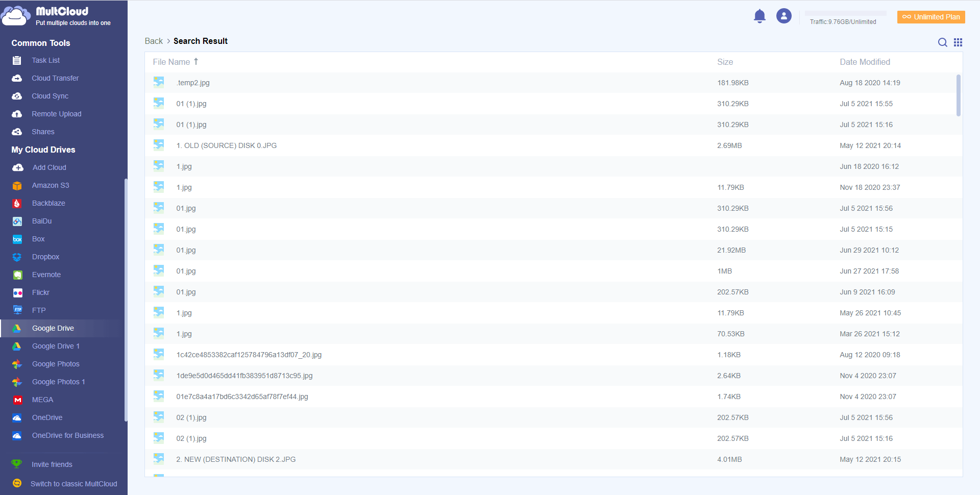The height and width of the screenshot is (495, 980).
Task: Select 1.jpg modified Nov 18 2020
Action: coord(553,187)
